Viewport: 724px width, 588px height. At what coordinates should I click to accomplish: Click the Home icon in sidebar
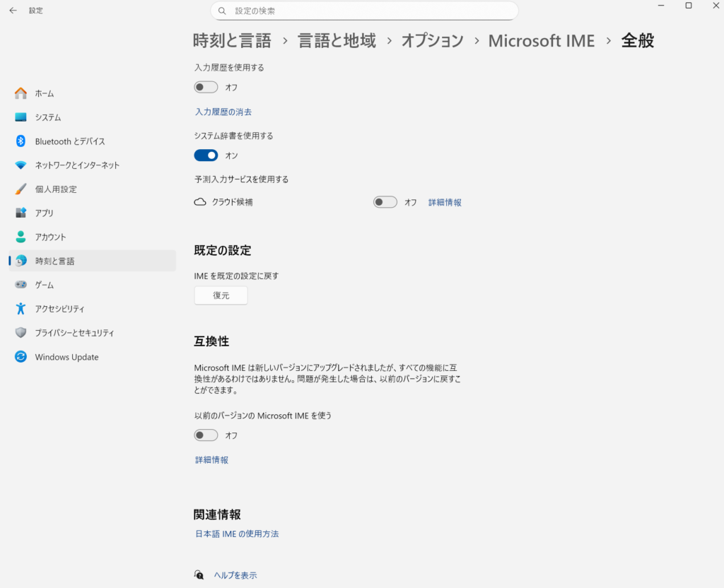click(x=21, y=93)
